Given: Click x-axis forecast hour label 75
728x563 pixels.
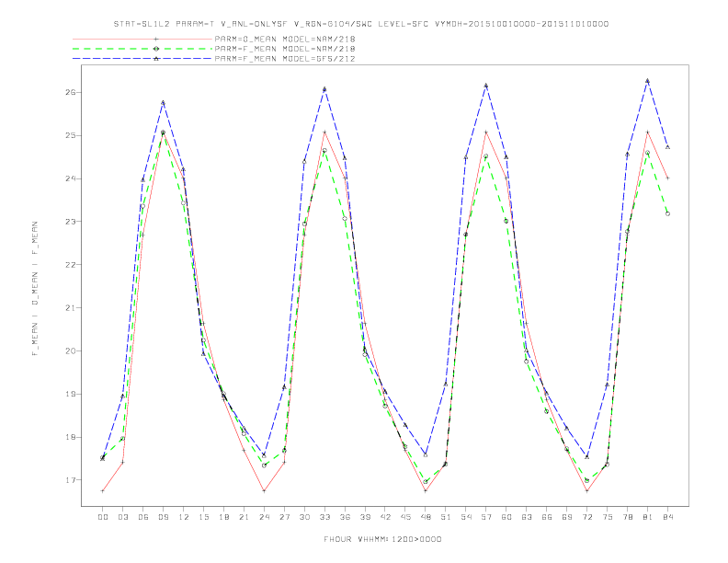Looking at the screenshot, I should coord(608,517).
